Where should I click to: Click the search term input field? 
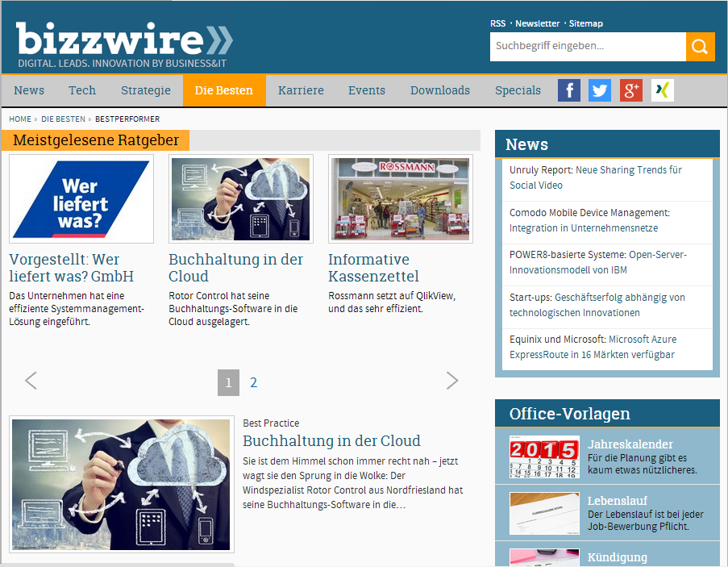pos(588,47)
